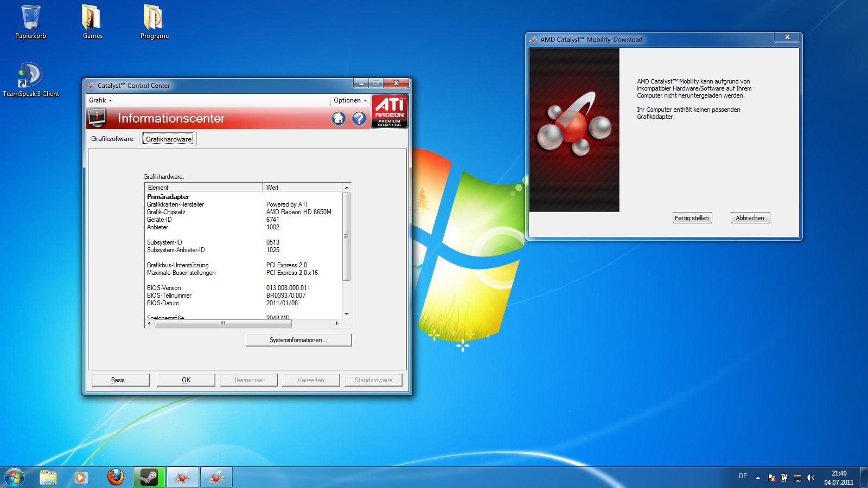Open the clock showing 21:40
Image resolution: width=868 pixels, height=488 pixels.
click(839, 478)
